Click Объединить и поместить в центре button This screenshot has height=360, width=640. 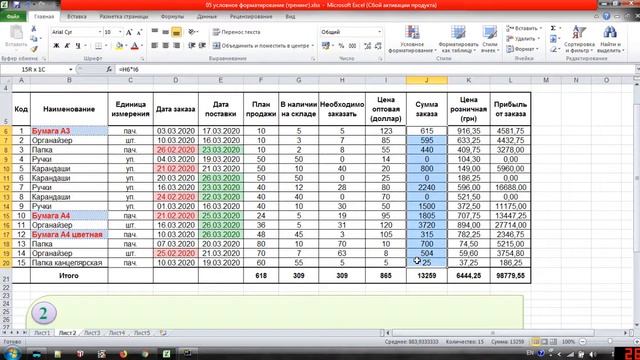point(263,46)
